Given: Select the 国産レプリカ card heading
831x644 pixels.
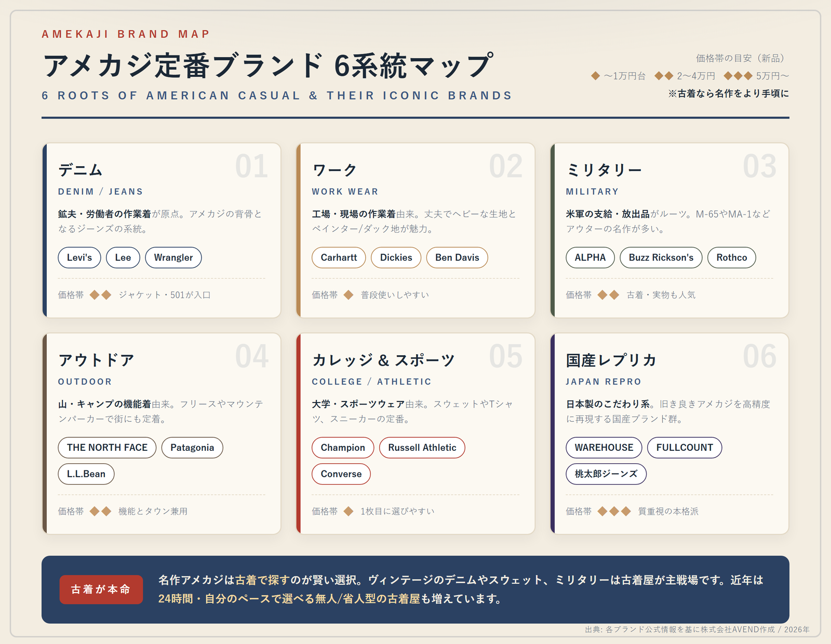Looking at the screenshot, I should click(611, 360).
